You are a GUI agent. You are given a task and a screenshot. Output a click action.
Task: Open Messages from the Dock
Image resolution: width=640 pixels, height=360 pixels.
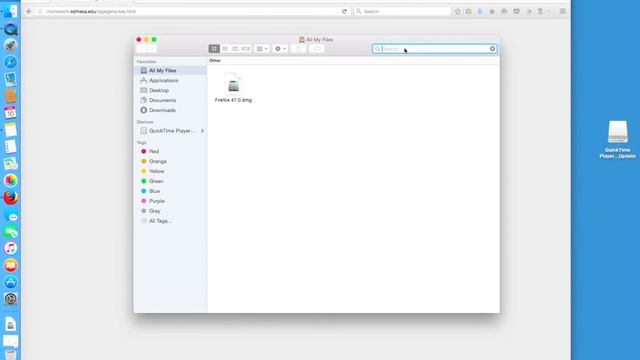[x=11, y=216]
